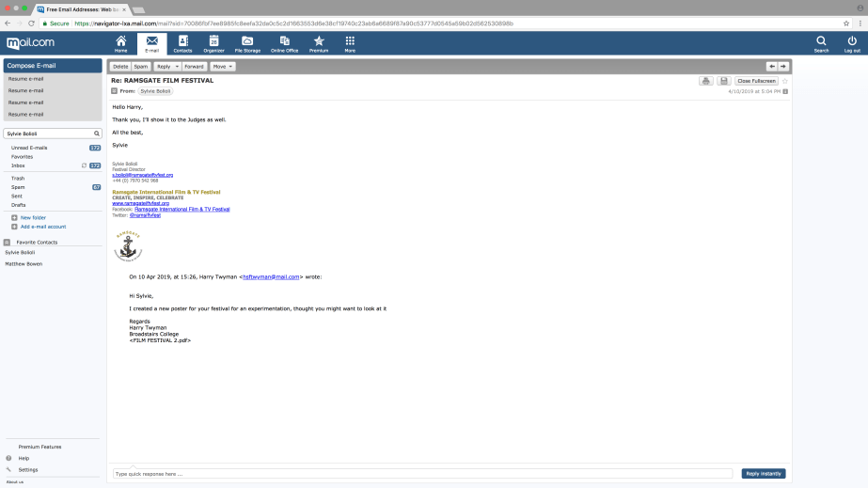Click Compose E-mail
This screenshot has width=868, height=488.
pyautogui.click(x=53, y=65)
